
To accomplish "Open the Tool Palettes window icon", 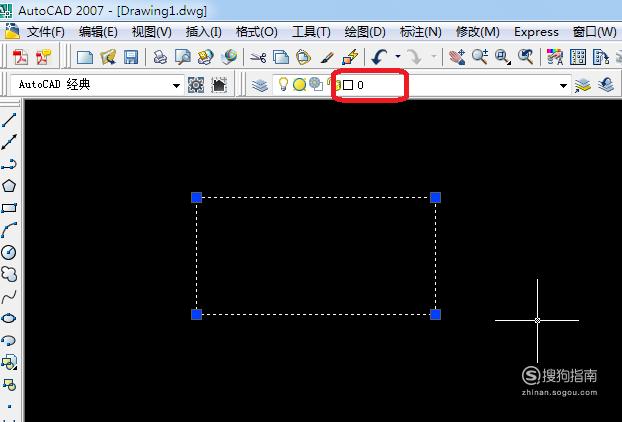I will (x=601, y=58).
